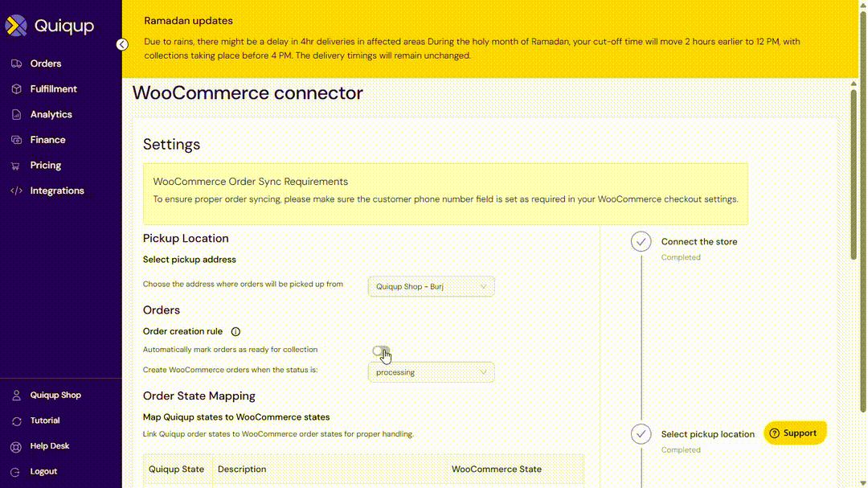
Task: Select Integrations in the sidebar
Action: (x=57, y=191)
